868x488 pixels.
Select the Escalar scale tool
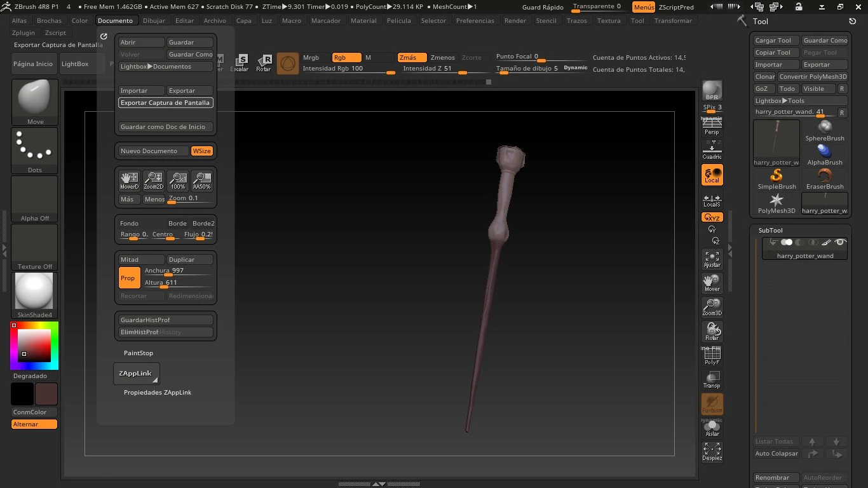pyautogui.click(x=240, y=64)
